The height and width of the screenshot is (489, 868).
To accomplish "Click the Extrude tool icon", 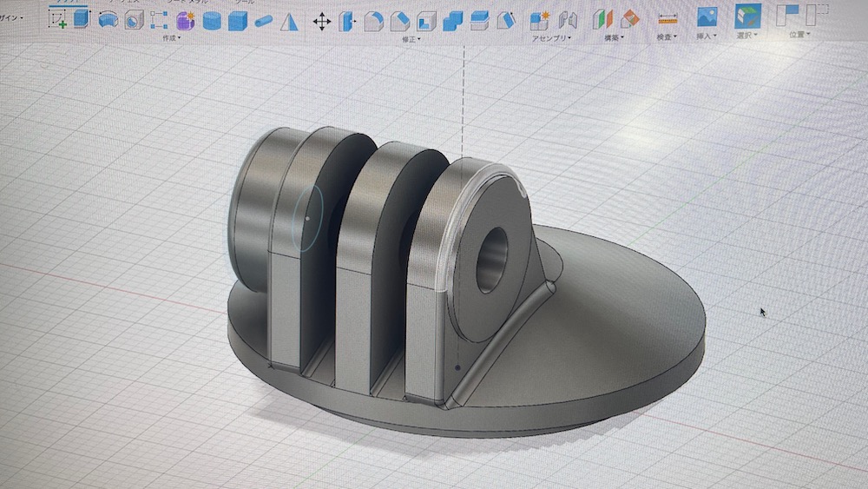I will point(82,18).
